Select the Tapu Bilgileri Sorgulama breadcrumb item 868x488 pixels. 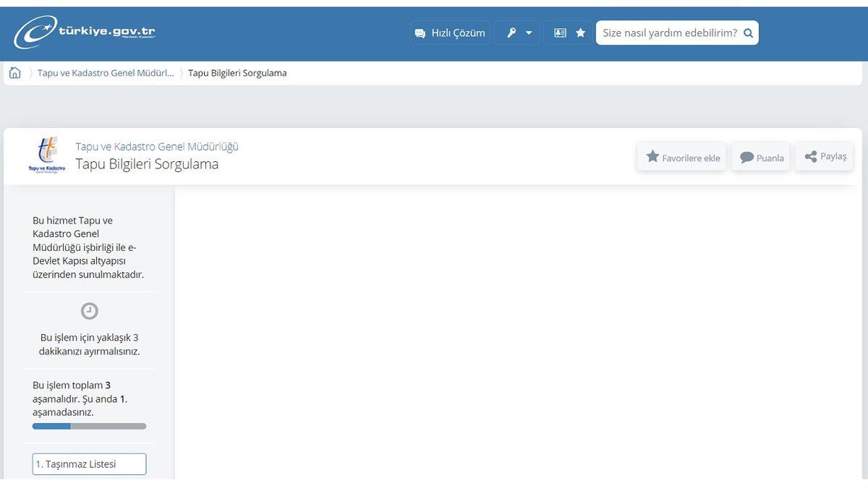tap(237, 72)
